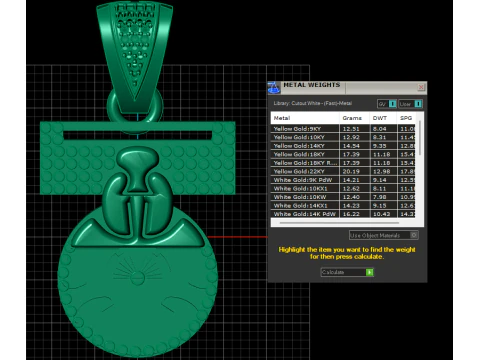
Task: Click the 12.98 DWT value
Action: click(381, 172)
